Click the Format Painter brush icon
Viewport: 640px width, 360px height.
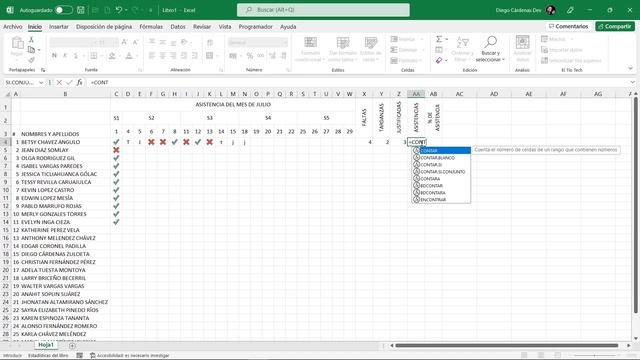click(31, 60)
